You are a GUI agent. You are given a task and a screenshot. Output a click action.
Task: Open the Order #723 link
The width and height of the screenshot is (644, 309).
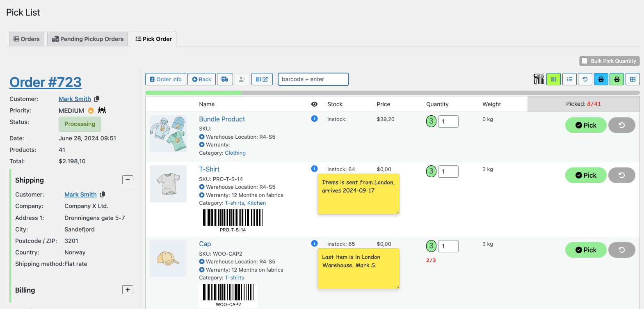(46, 82)
